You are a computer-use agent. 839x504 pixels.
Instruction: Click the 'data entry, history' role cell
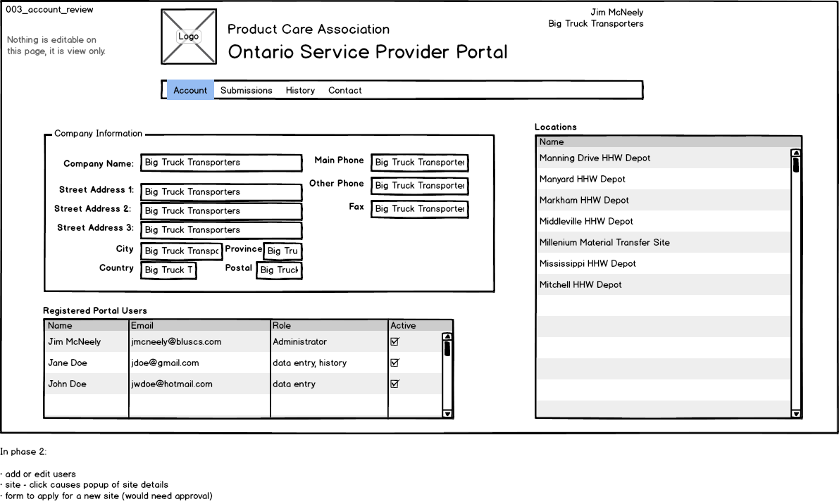(310, 363)
